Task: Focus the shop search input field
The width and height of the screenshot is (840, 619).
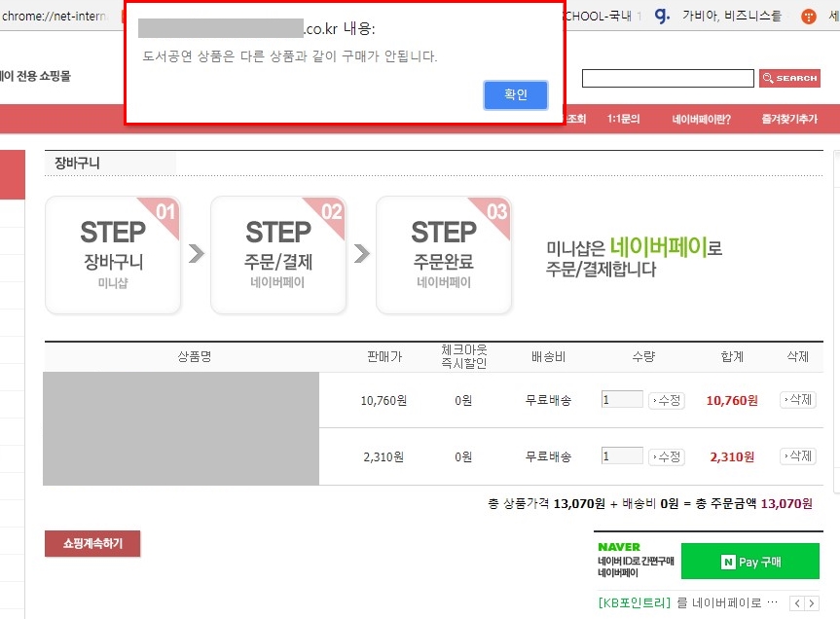Action: (668, 79)
